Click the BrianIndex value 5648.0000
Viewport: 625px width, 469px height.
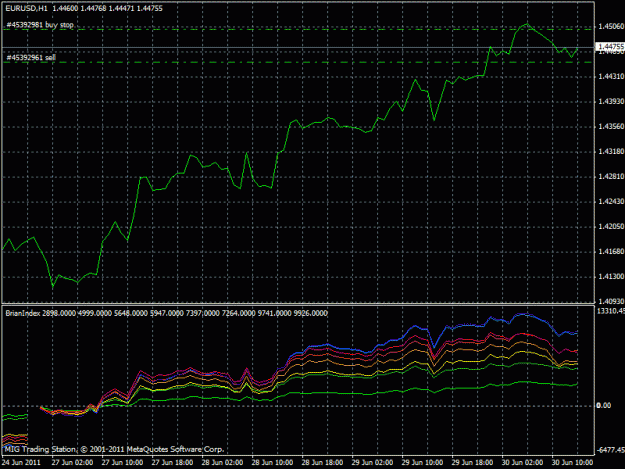pyautogui.click(x=130, y=313)
